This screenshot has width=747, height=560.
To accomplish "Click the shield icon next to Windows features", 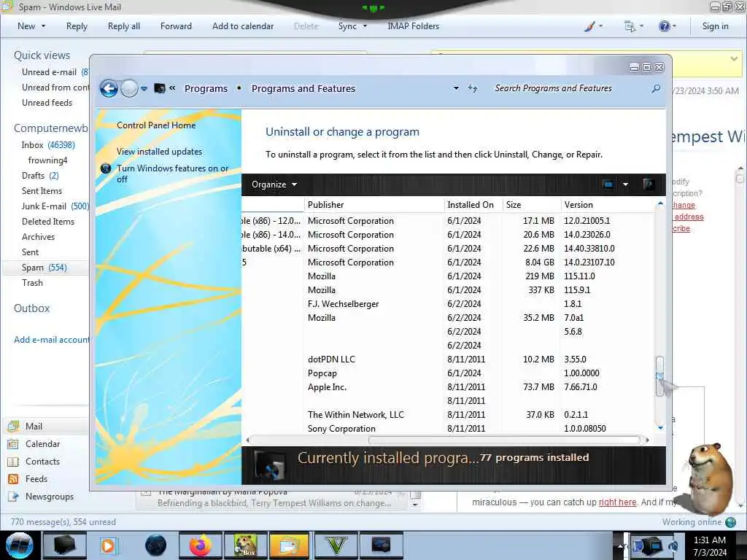I will [x=106, y=168].
